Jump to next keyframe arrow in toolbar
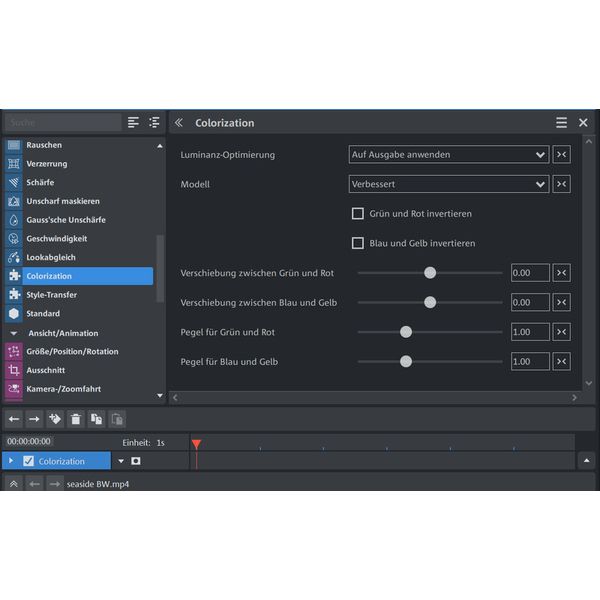 (x=34, y=419)
